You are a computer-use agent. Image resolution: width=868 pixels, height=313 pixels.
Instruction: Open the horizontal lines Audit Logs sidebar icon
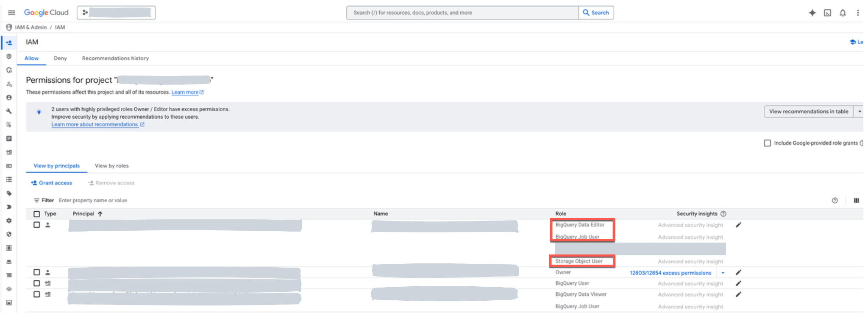click(x=9, y=275)
